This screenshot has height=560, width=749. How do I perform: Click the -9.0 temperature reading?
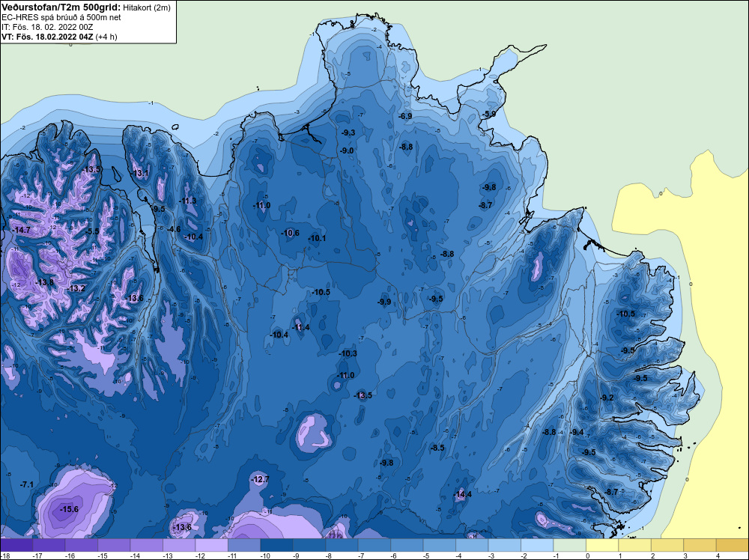pos(347,150)
